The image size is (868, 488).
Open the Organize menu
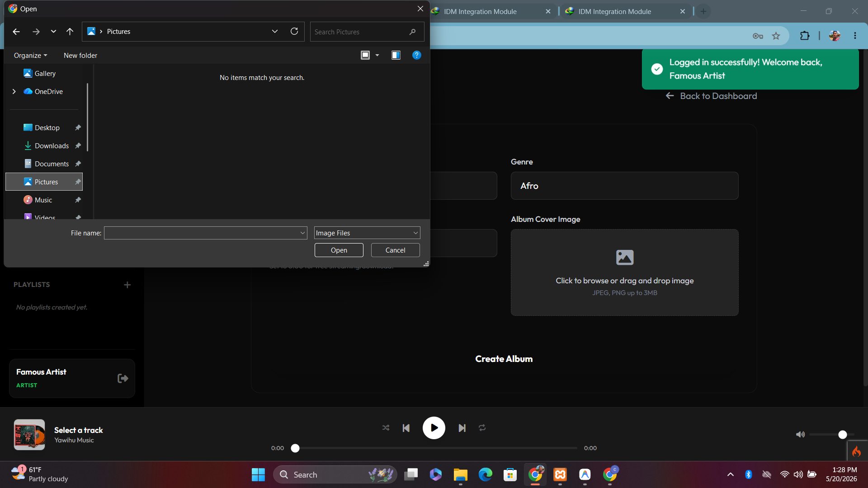click(30, 55)
